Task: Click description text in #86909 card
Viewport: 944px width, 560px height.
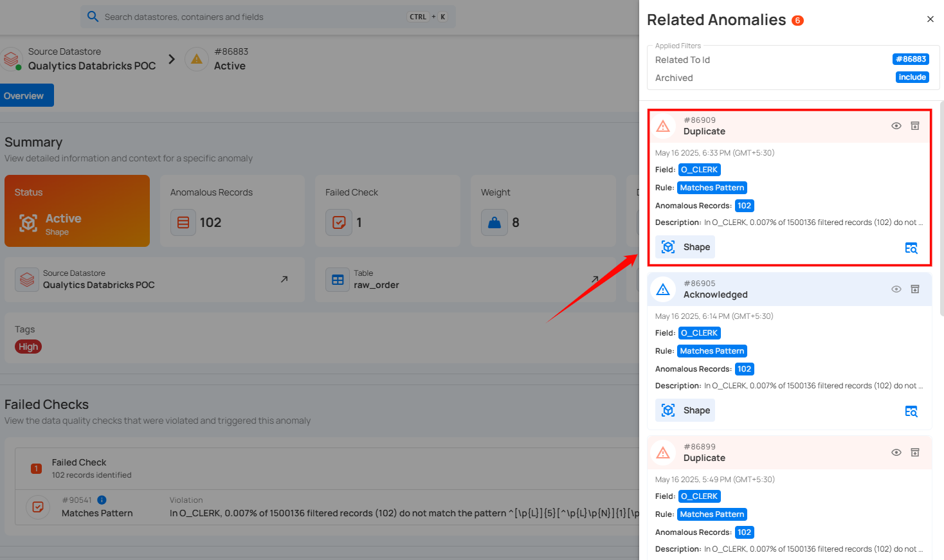Action: tap(813, 222)
